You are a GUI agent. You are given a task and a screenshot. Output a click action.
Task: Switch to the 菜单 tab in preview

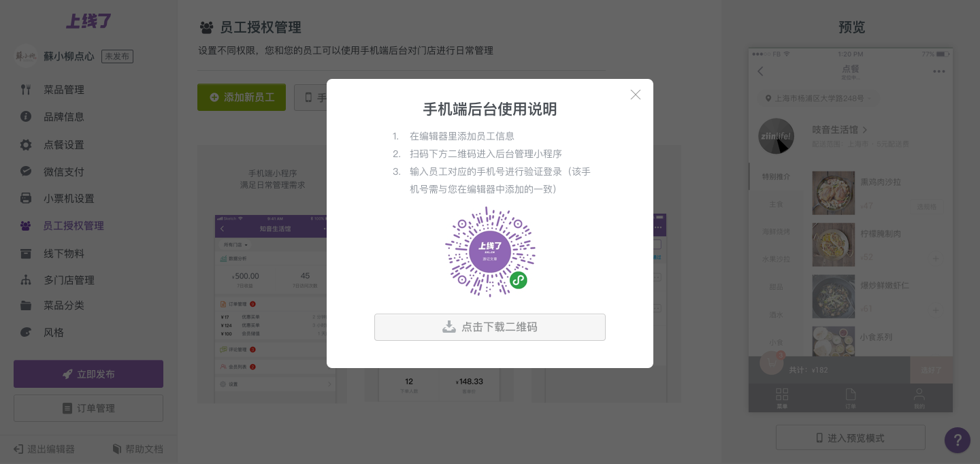coord(782,398)
